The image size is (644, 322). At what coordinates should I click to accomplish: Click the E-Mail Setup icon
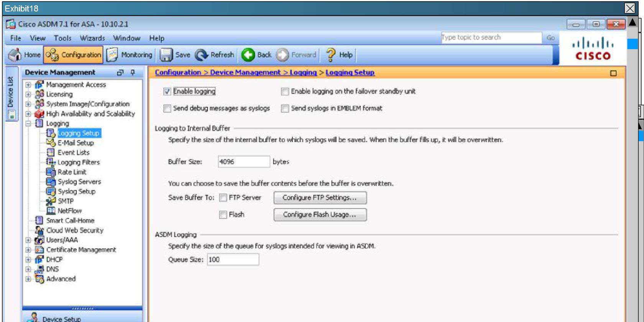(51, 143)
